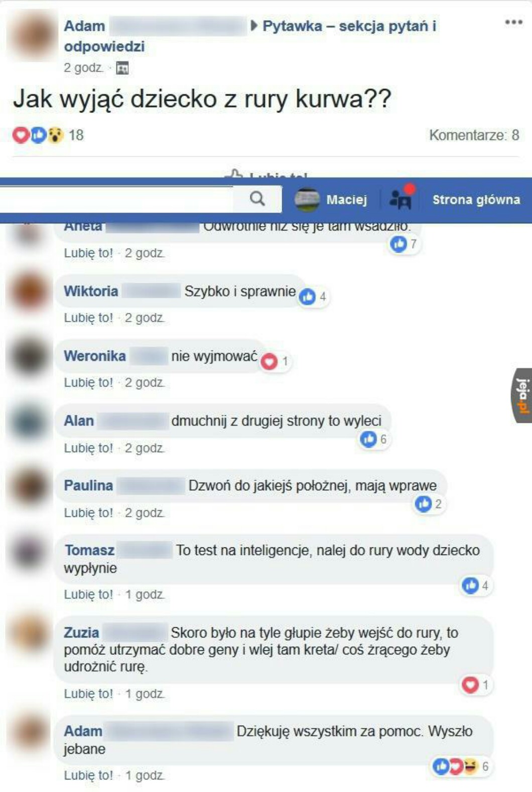Click the Facebook search input field
Screen dimensions: 532x792
click(x=116, y=199)
